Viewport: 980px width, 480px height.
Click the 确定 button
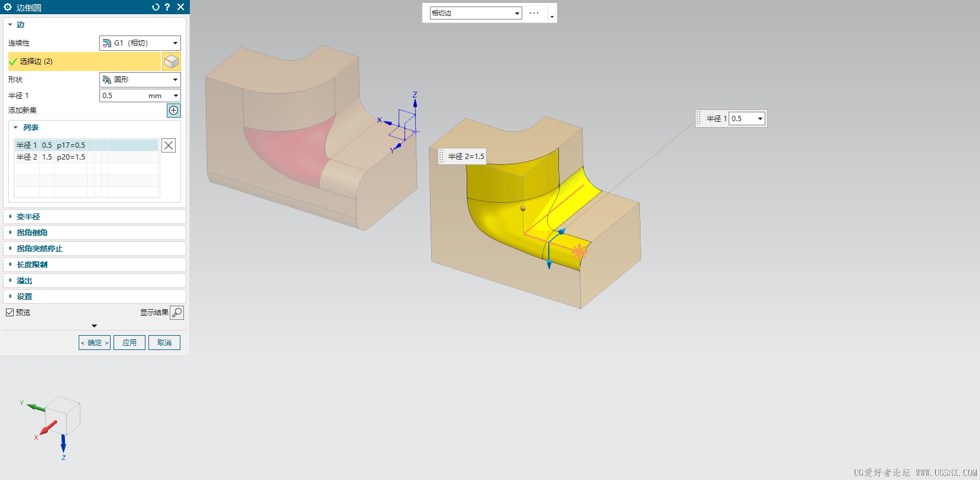95,343
